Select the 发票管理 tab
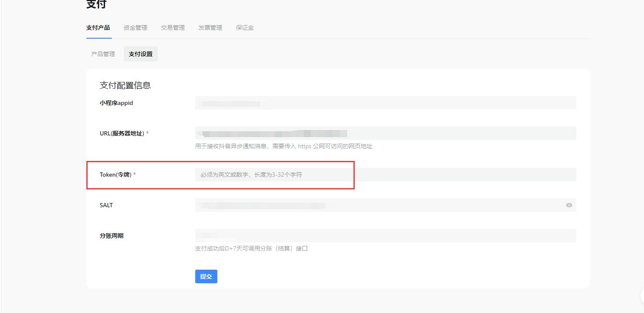Viewport: 644px width, 313px height. [210, 28]
